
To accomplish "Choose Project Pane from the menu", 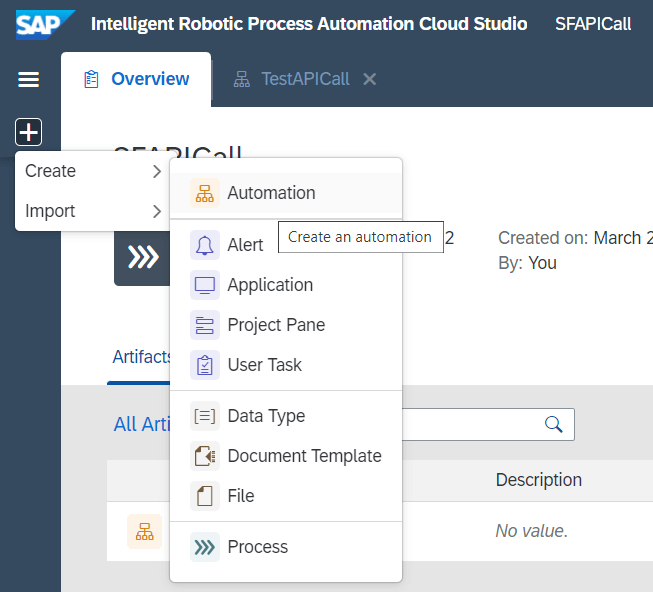I will pos(286,325).
